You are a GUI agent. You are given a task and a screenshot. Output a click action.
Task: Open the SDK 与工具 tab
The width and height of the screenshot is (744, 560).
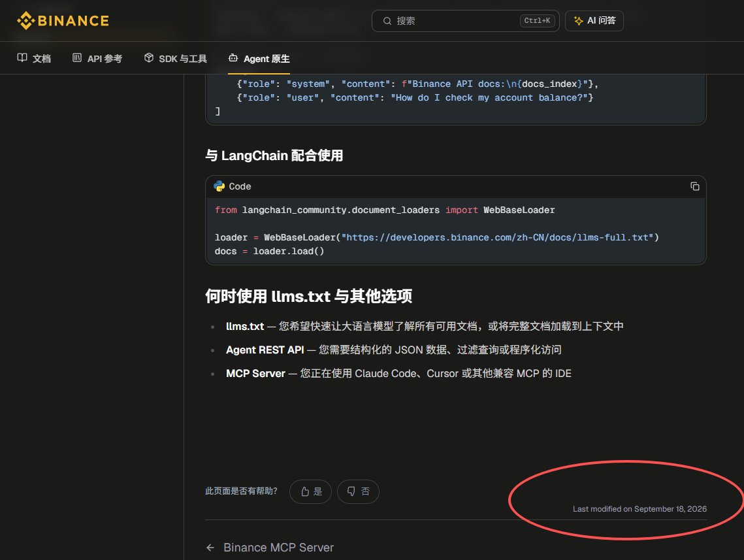[x=176, y=58]
